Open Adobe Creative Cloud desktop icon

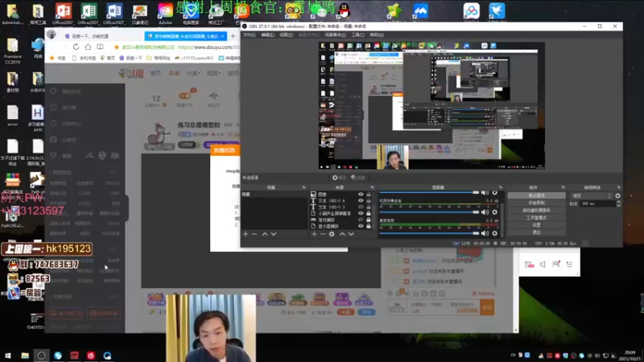pyautogui.click(x=165, y=14)
